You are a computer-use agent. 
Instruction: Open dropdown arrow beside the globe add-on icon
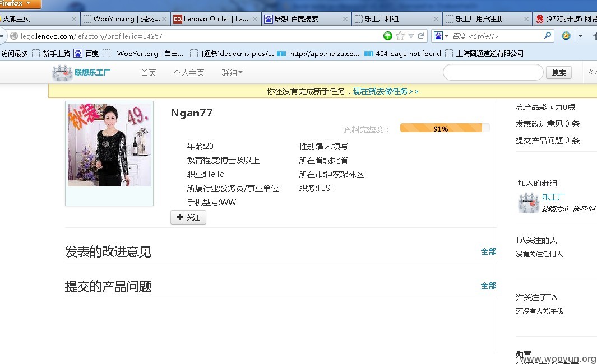click(580, 36)
